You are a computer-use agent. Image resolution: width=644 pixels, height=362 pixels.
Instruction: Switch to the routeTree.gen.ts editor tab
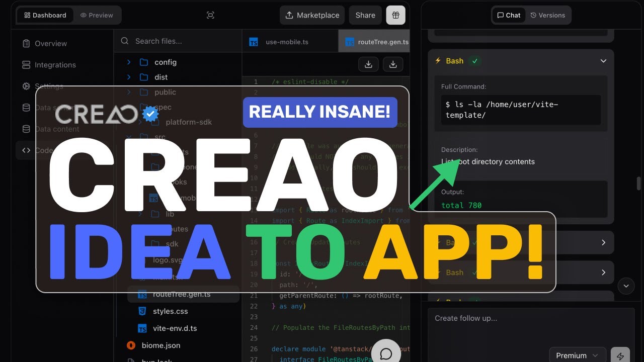click(x=374, y=42)
